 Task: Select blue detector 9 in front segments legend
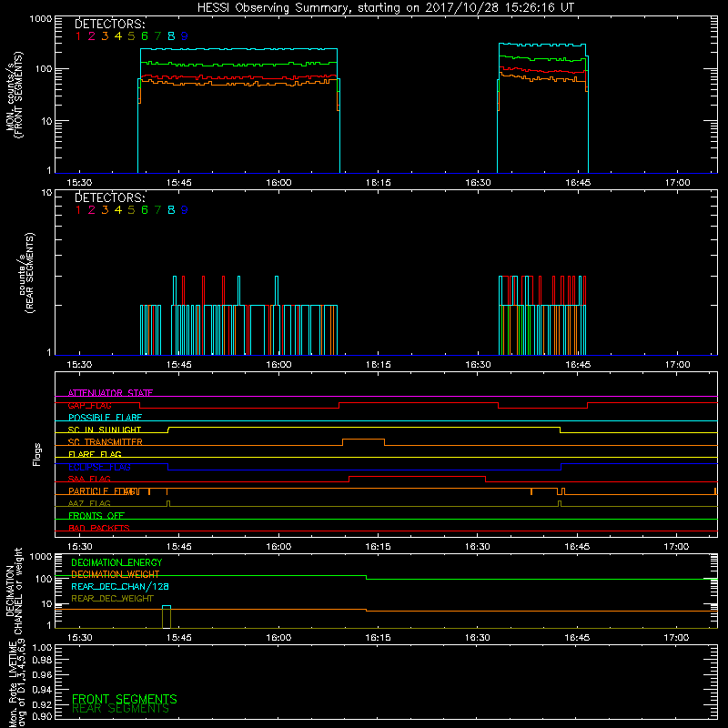click(x=185, y=36)
